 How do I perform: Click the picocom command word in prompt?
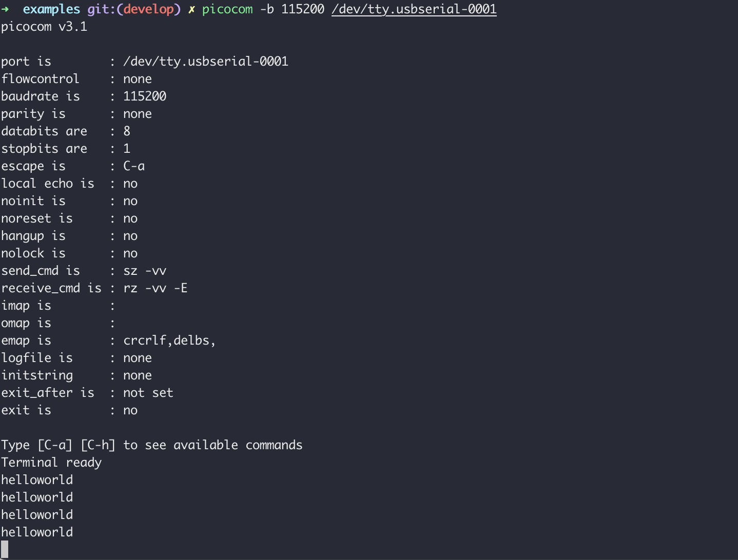(227, 9)
